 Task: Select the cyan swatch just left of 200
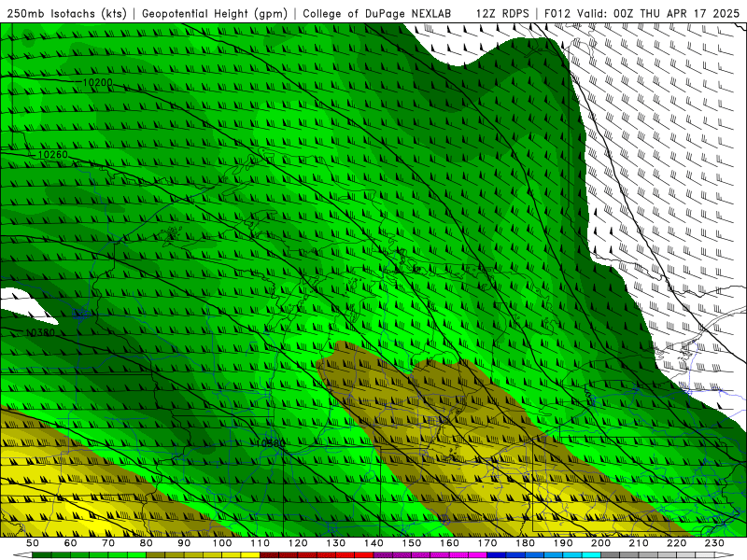[592, 555]
